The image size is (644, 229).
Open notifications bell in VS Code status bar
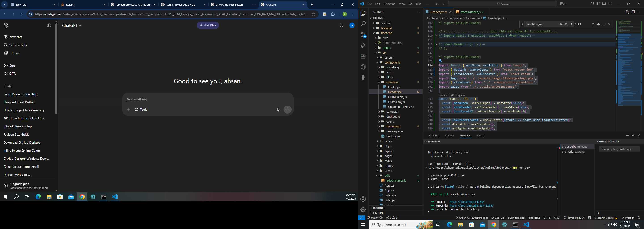point(639,218)
